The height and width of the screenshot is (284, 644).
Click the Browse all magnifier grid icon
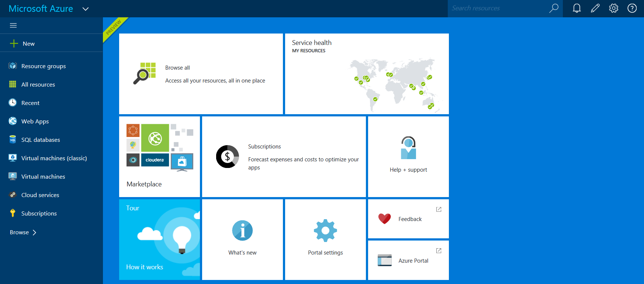click(x=144, y=73)
